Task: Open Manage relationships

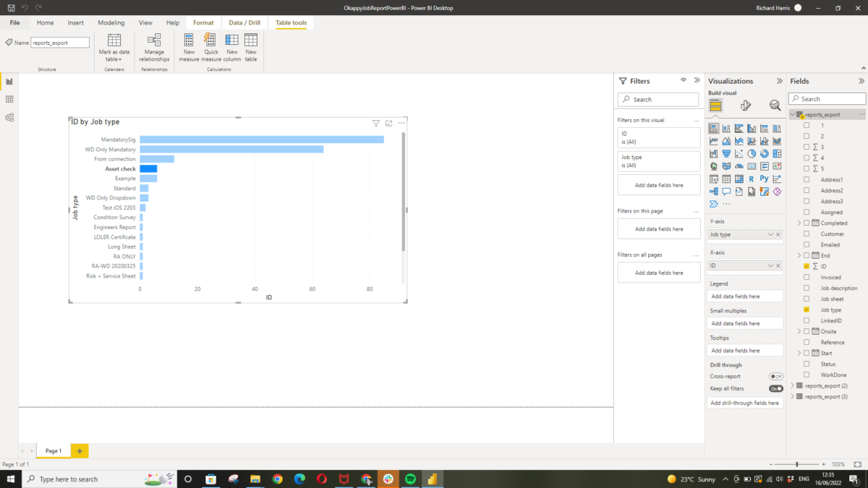Action: [154, 49]
